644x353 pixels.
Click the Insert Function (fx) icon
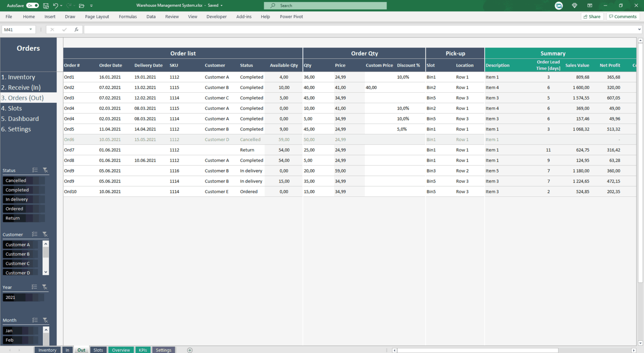coord(76,29)
